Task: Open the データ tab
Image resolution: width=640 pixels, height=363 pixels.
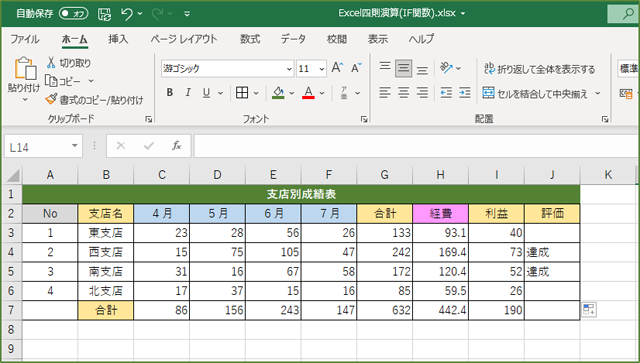Action: point(293,39)
